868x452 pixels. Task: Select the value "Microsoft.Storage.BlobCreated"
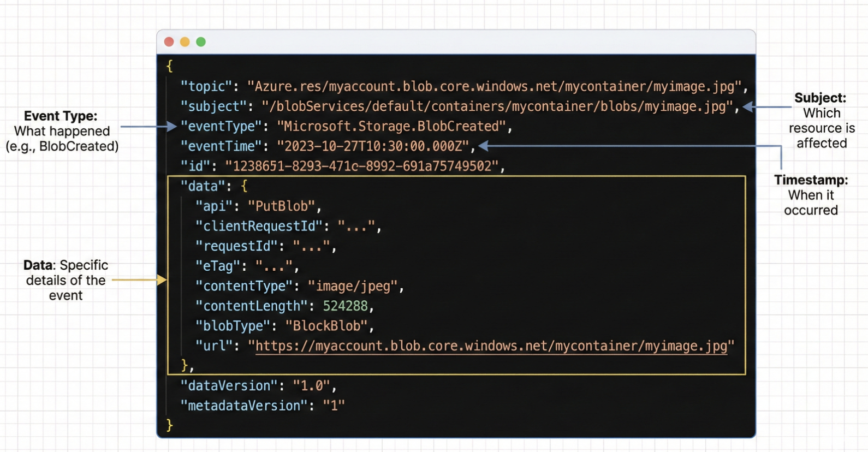coord(391,126)
